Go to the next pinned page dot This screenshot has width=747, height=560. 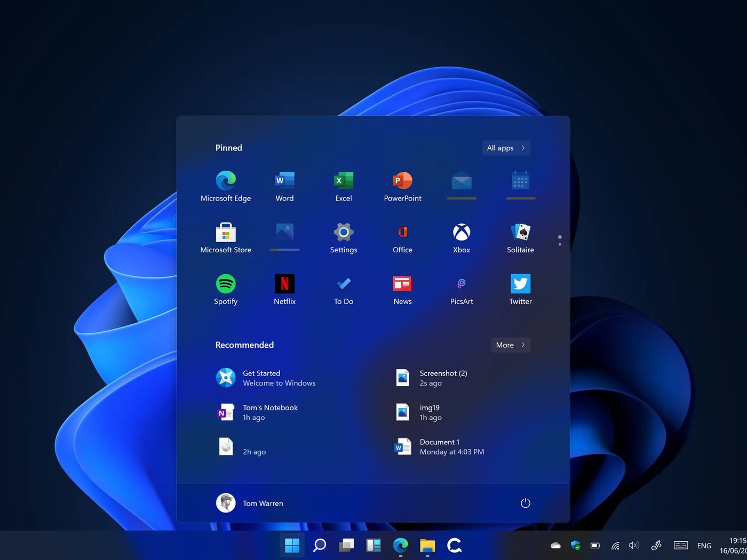tap(560, 244)
